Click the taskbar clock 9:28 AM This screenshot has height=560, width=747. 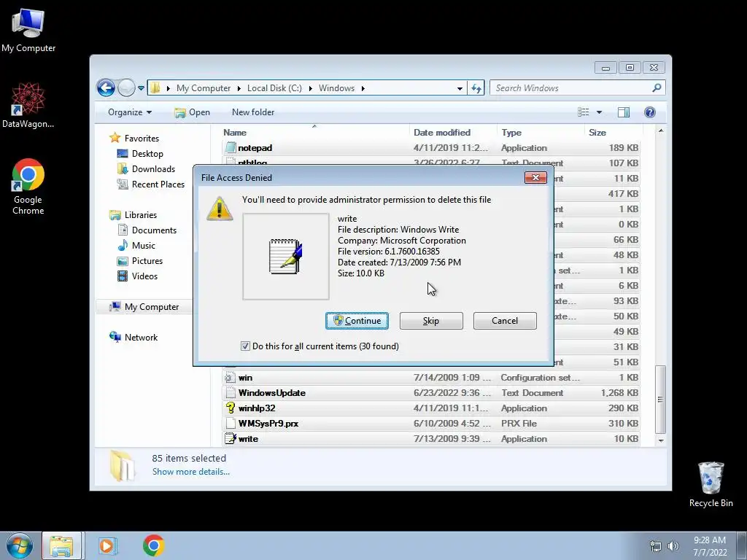pyautogui.click(x=710, y=540)
